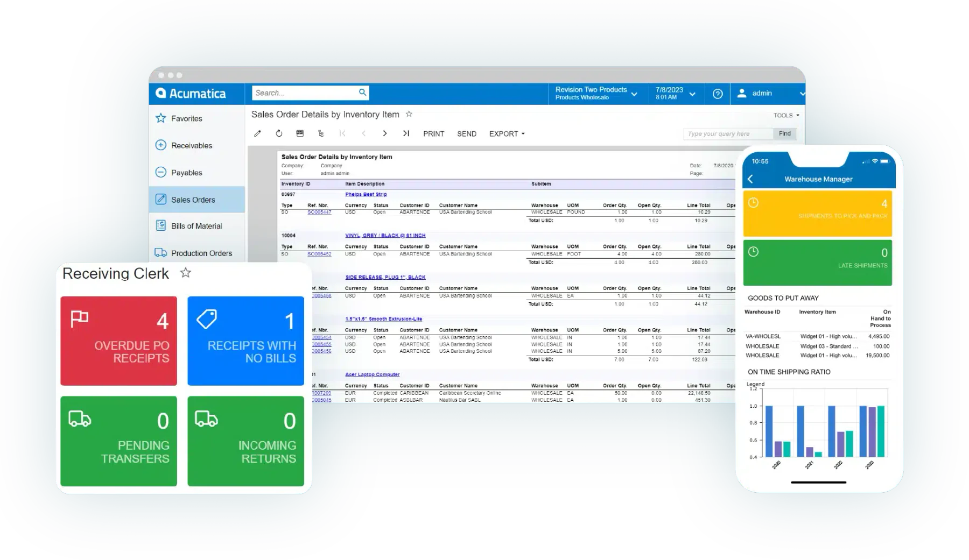Go to next report page
Screen dimensions: 969x560
coord(384,133)
